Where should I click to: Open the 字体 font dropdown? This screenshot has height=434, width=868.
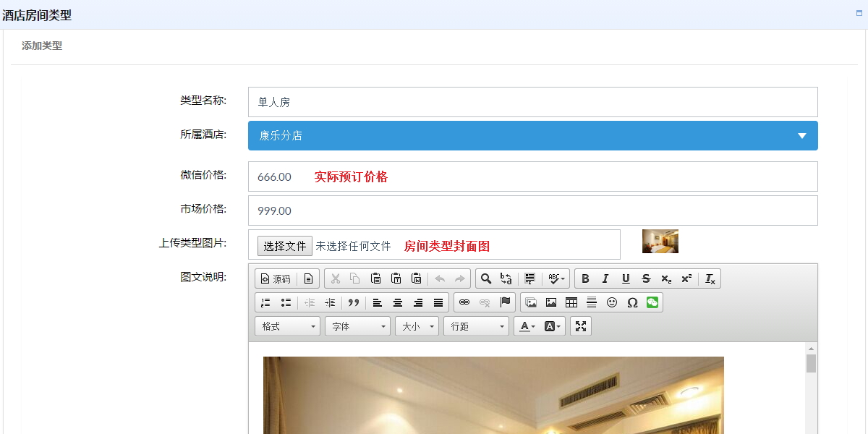[x=357, y=326]
